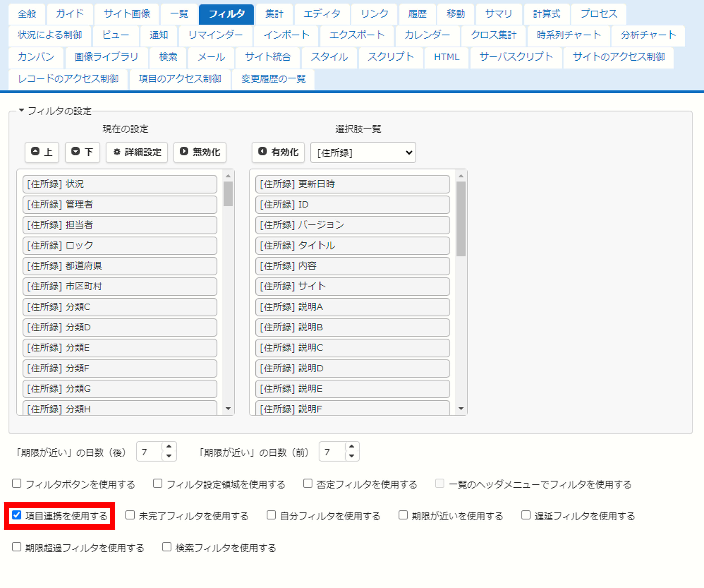The width and height of the screenshot is (704, 588).
Task: Uncheck 項目連携を使用する checkbox
Action: (x=17, y=515)
